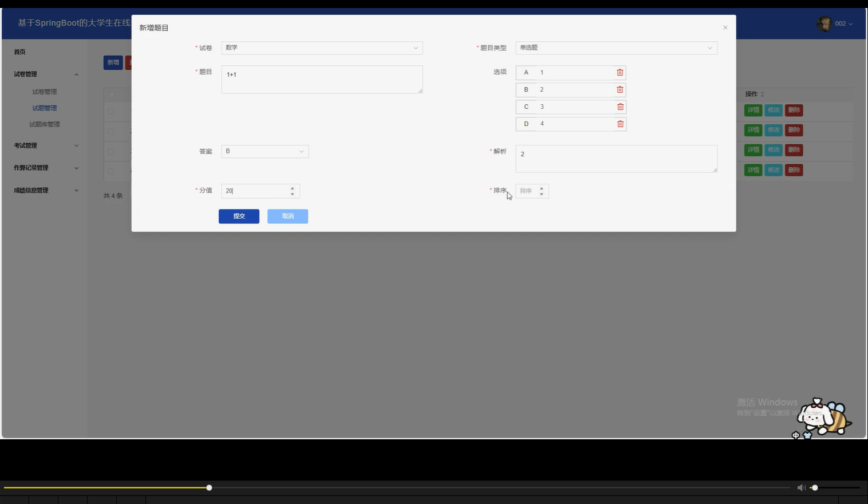
Task: Edit option D text field
Action: coord(575,124)
